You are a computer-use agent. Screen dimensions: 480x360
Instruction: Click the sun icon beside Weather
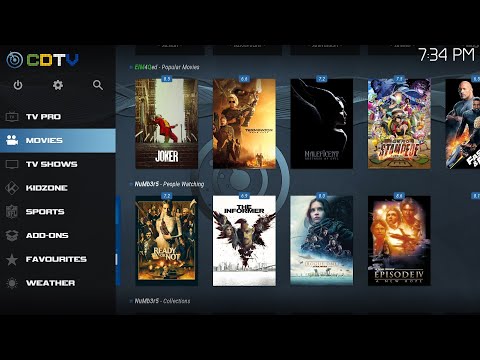pyautogui.click(x=12, y=283)
